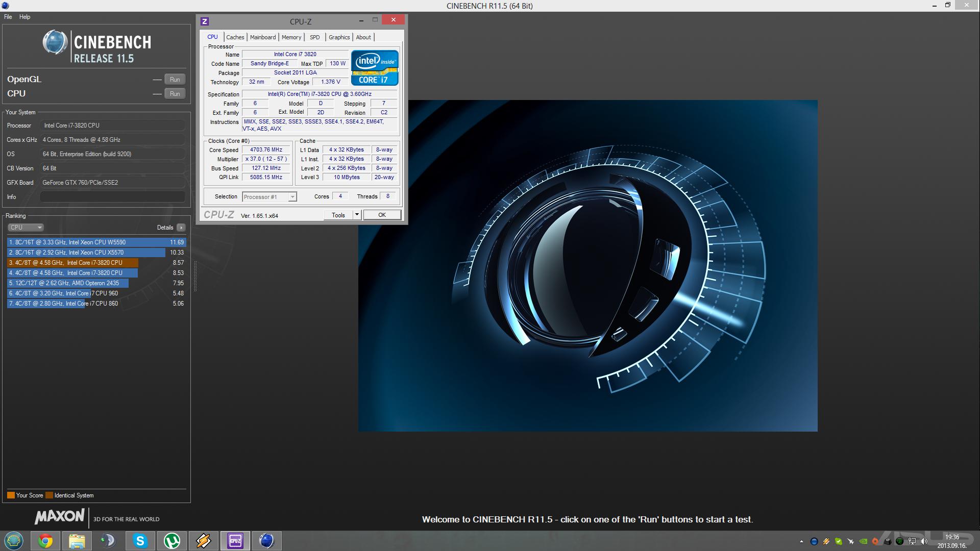Switch to the Mainboard tab in CPU-Z
Screen dimensions: 980x551
click(x=263, y=37)
